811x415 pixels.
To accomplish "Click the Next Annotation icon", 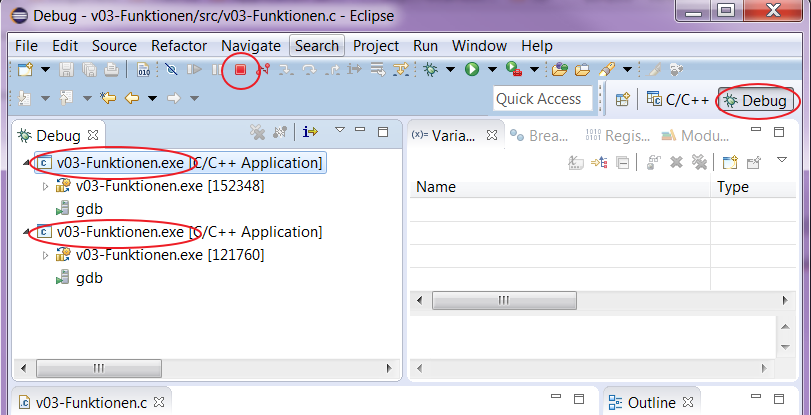I will (24, 98).
